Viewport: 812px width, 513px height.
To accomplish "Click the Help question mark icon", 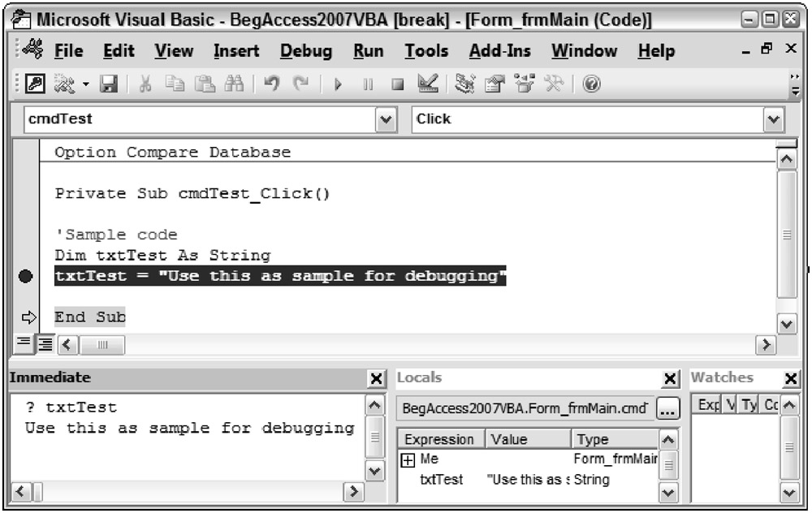I will pyautogui.click(x=592, y=84).
